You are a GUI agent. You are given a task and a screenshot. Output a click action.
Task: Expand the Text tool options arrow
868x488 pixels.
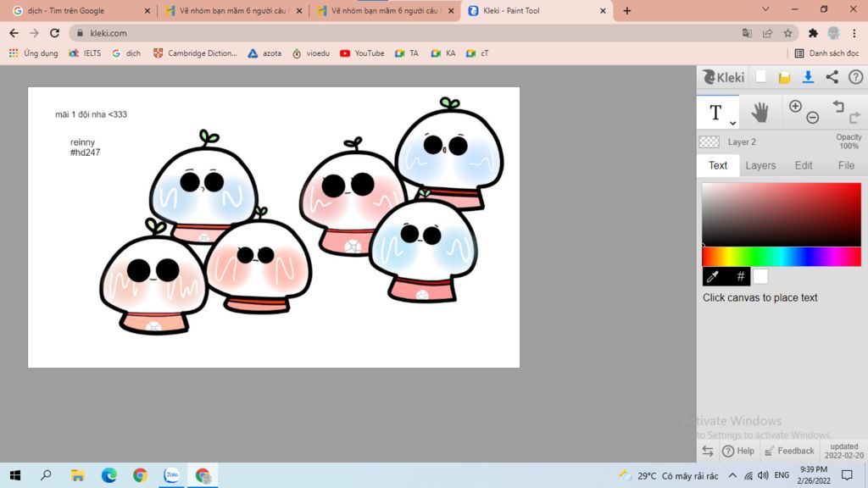click(732, 123)
